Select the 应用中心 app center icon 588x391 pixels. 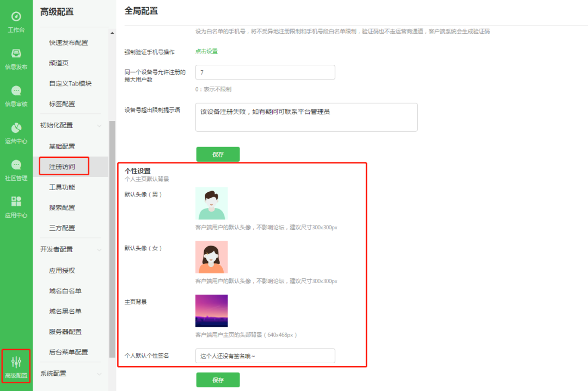(x=16, y=204)
